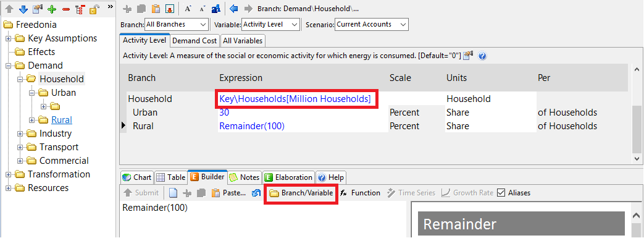Click the green plus add branch icon

tap(51, 9)
